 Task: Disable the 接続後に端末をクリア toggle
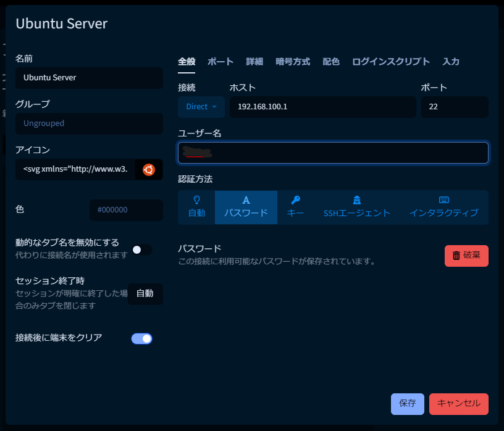pos(141,338)
